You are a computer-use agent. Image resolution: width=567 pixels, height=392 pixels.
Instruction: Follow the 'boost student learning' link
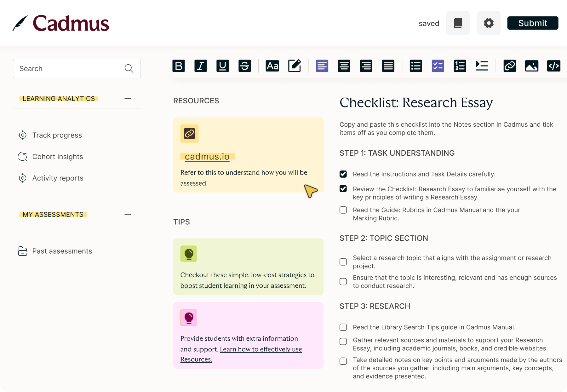pyautogui.click(x=214, y=285)
